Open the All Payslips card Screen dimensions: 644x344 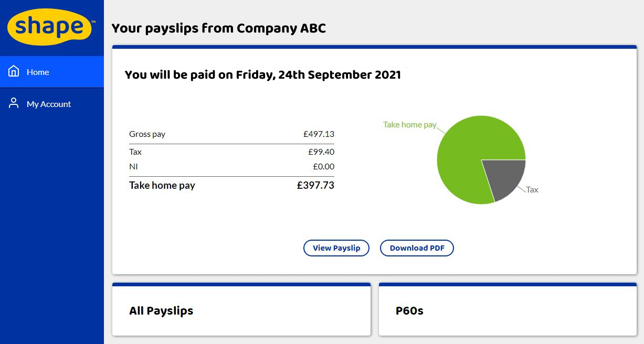[x=241, y=309]
